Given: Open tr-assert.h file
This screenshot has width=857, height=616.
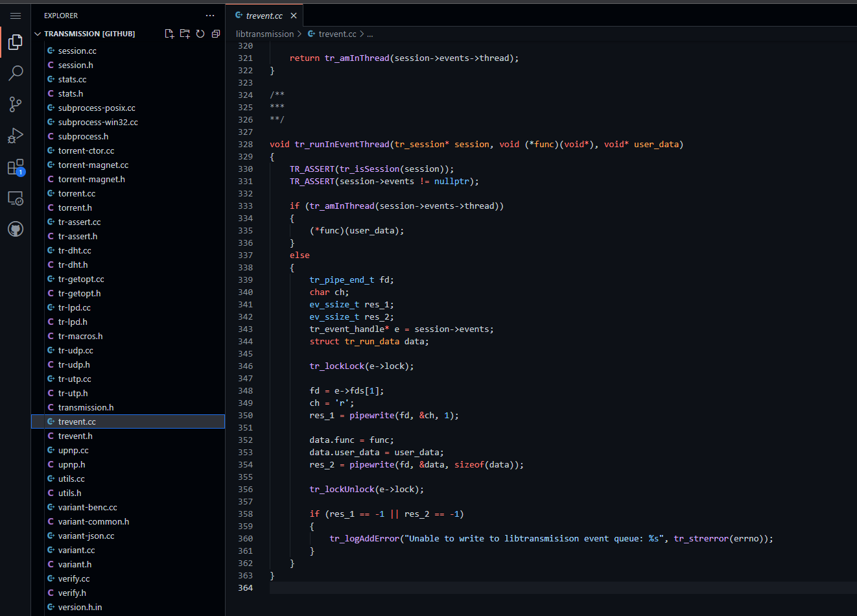Looking at the screenshot, I should pyautogui.click(x=128, y=236).
